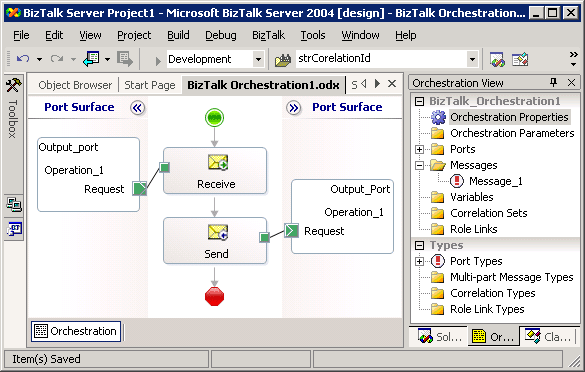Collapse the Messages tree node
The width and height of the screenshot is (585, 372).
(x=420, y=165)
